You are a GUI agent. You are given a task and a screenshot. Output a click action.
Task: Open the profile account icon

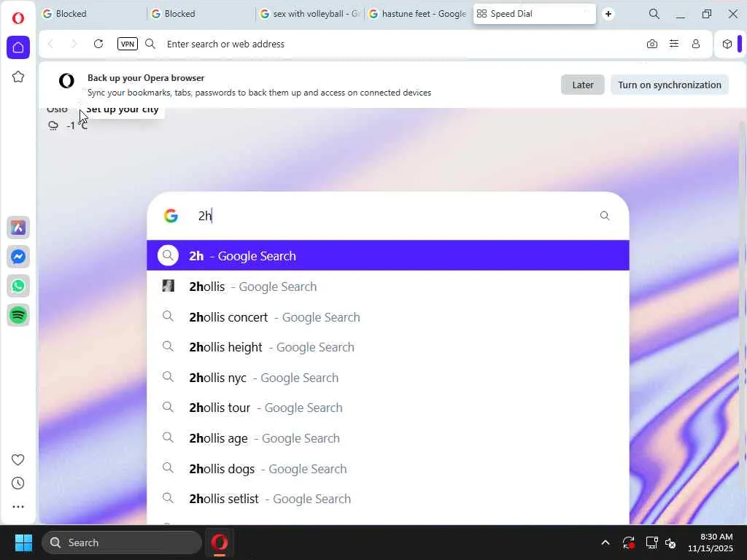coord(695,44)
